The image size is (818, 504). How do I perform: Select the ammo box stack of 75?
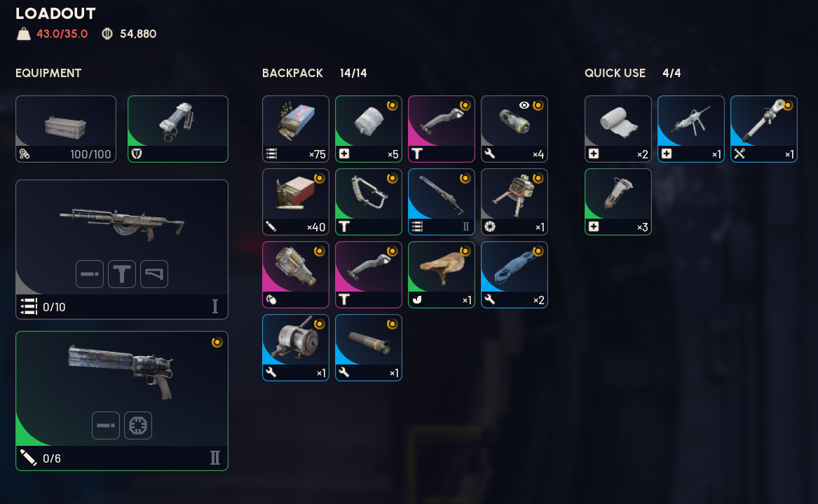(295, 129)
